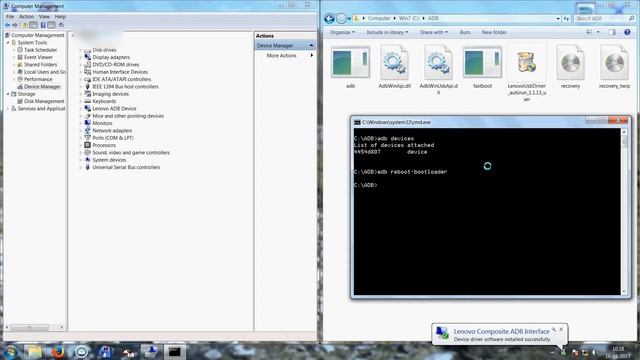Open the Help menu
Image resolution: width=640 pixels, height=360 pixels.
pyautogui.click(x=60, y=17)
